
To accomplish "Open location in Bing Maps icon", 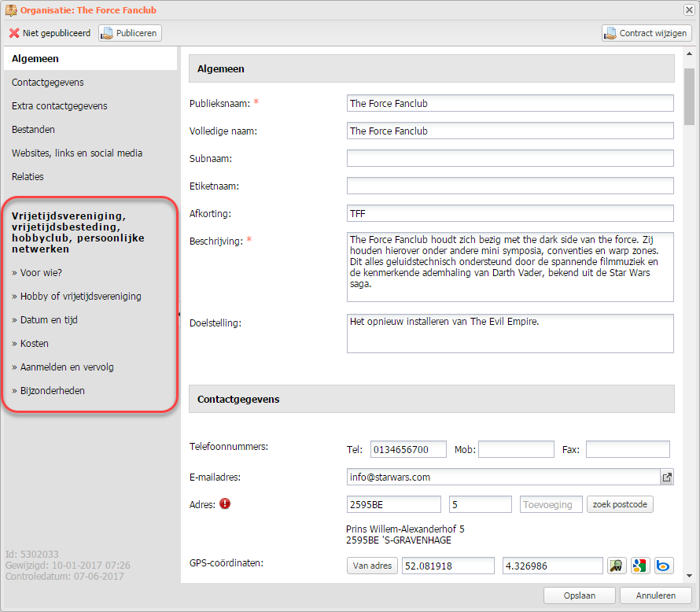I will (x=664, y=566).
